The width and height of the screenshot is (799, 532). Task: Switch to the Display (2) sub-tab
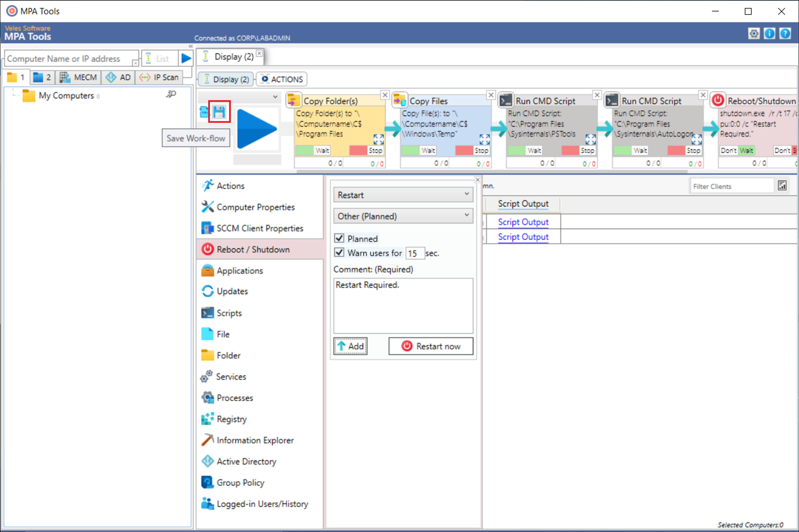(x=226, y=79)
